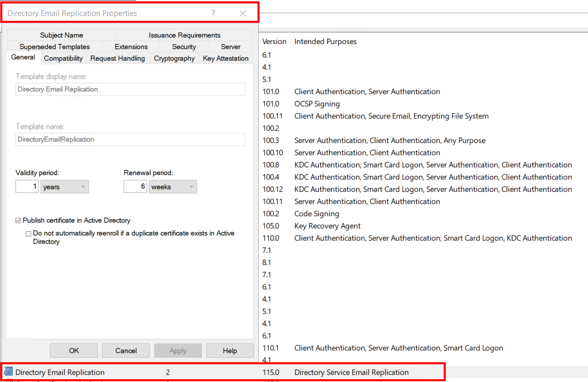
Task: Sort by the Version column header
Action: [274, 41]
